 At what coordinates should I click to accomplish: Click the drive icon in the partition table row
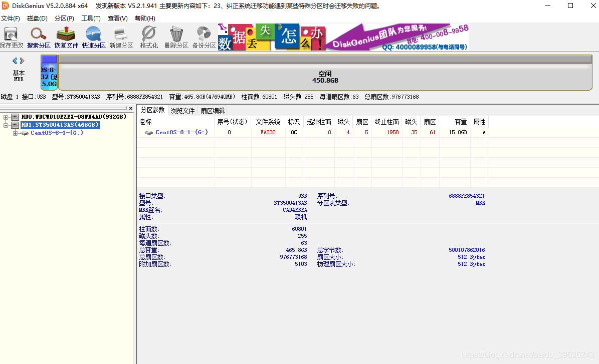point(149,132)
